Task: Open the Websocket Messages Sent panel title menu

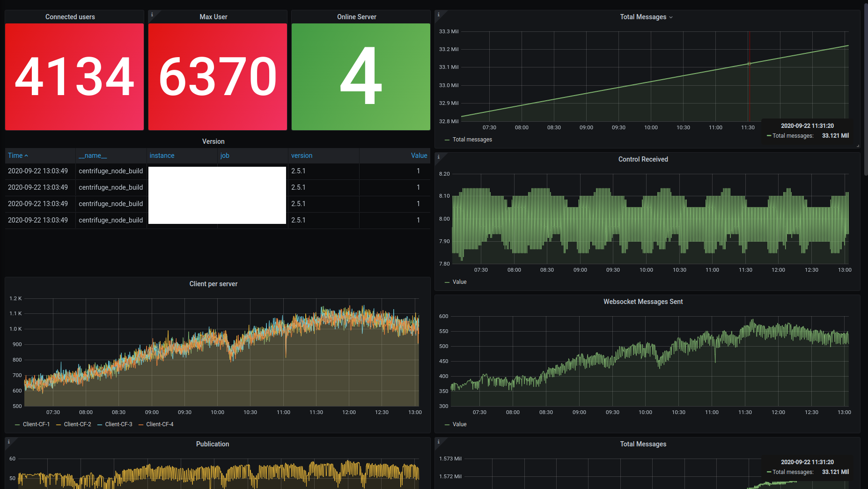Action: [643, 302]
